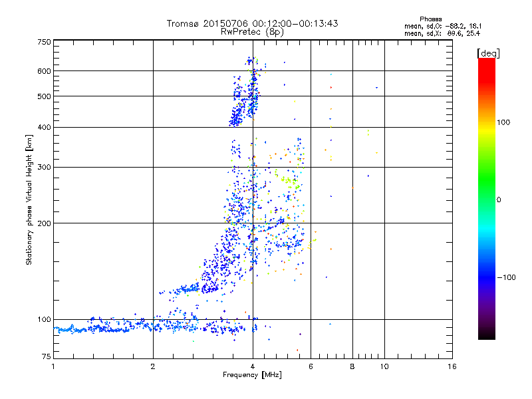532x399 pixels.
Task: Click the "[deg]" colorbar unit label
Action: pos(489,53)
